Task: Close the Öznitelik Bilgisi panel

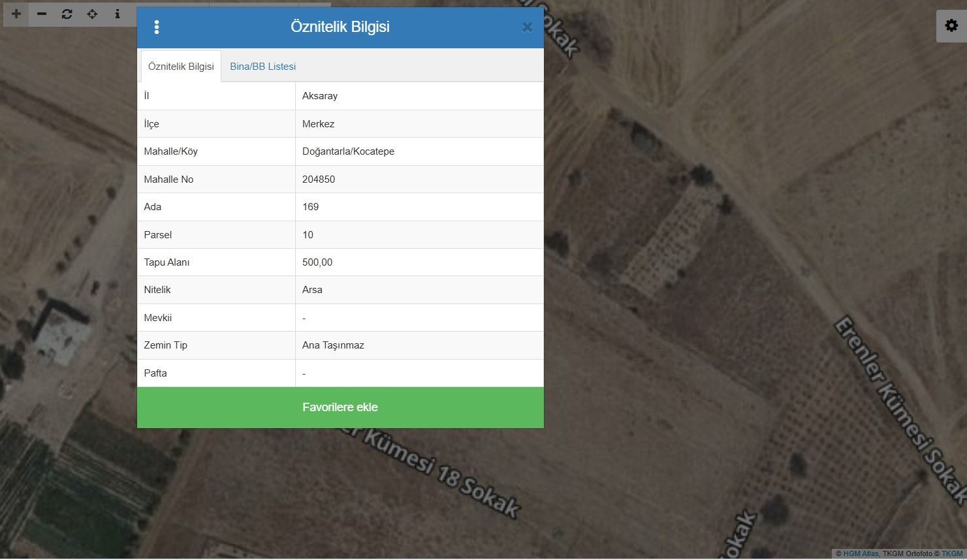Action: tap(527, 27)
